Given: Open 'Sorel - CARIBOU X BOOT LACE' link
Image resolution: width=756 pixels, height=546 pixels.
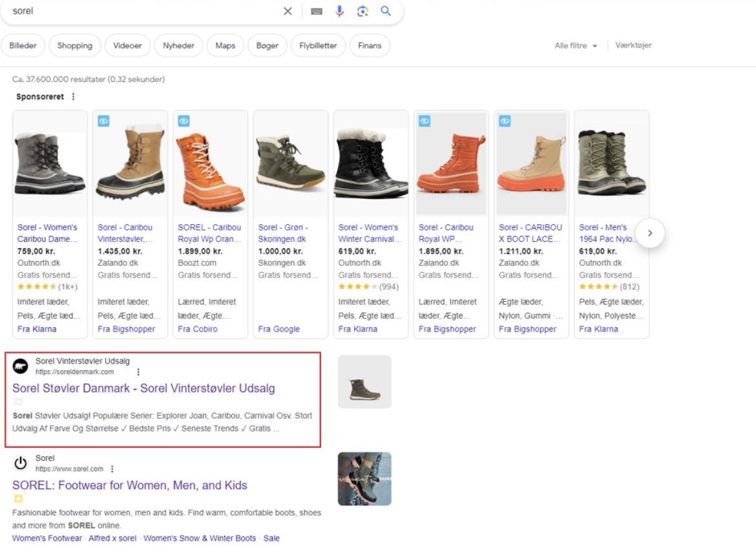Looking at the screenshot, I should [530, 233].
